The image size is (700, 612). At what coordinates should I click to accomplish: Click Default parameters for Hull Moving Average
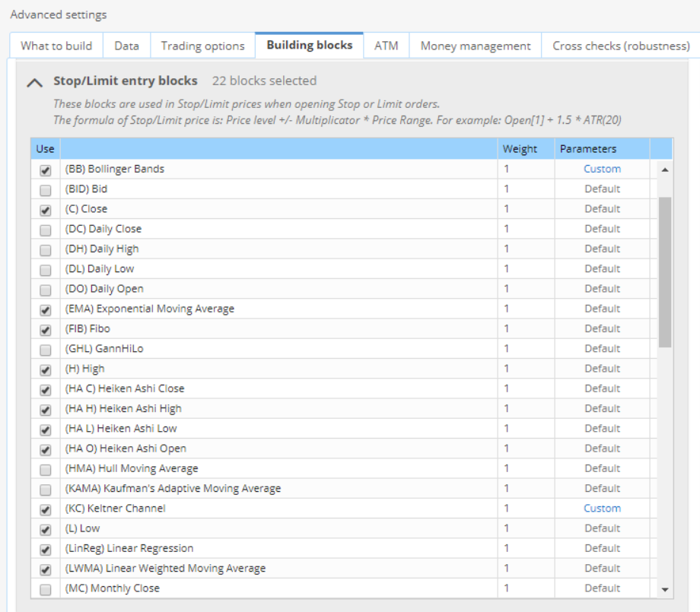(603, 468)
